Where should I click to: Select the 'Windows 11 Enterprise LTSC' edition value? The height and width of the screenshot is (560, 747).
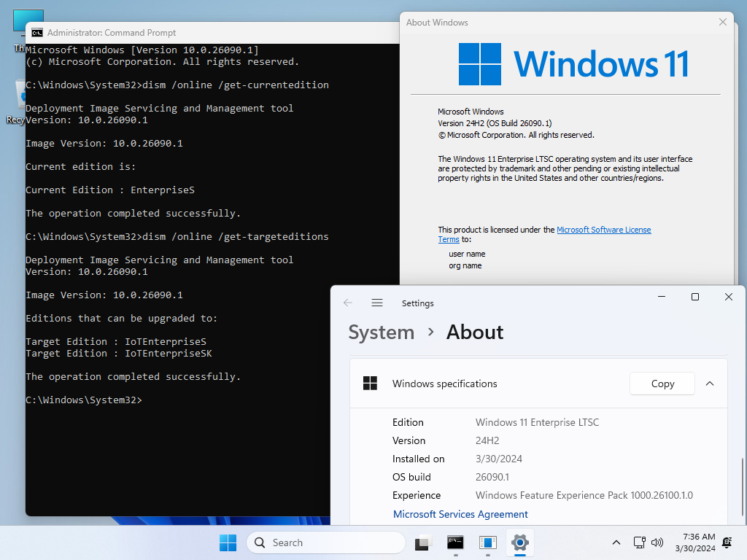[x=537, y=422]
